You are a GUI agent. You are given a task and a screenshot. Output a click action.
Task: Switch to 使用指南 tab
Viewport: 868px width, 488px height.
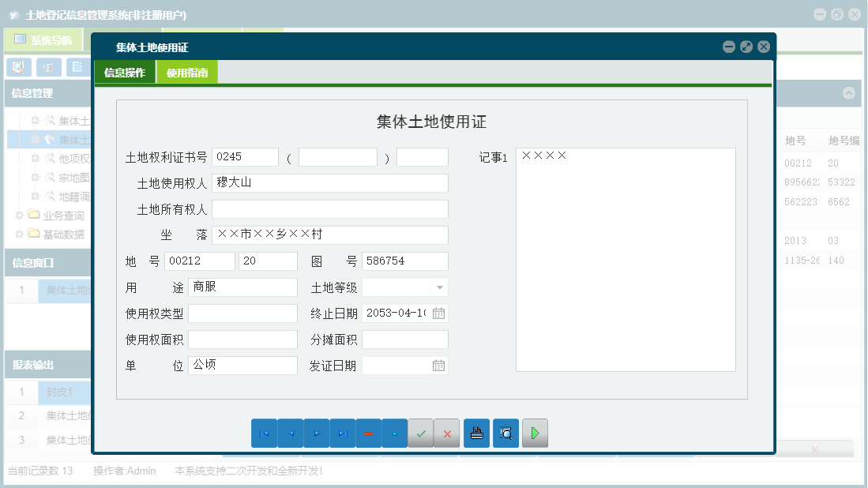pos(187,73)
